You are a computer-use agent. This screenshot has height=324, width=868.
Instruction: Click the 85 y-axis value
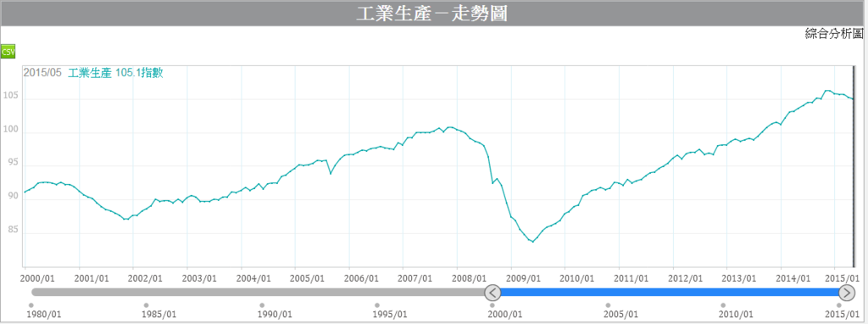pos(14,229)
